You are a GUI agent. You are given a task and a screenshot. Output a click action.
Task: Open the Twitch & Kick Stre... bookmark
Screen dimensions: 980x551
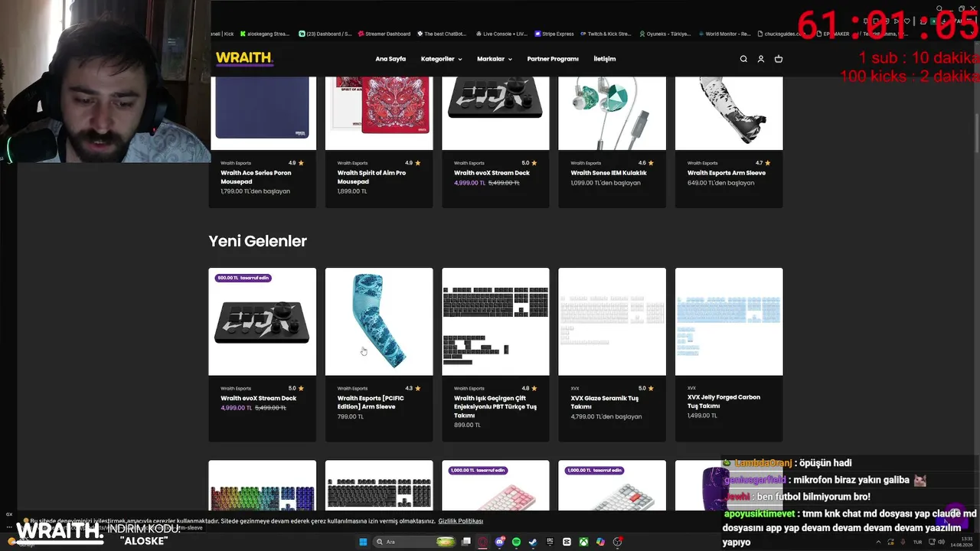606,34
